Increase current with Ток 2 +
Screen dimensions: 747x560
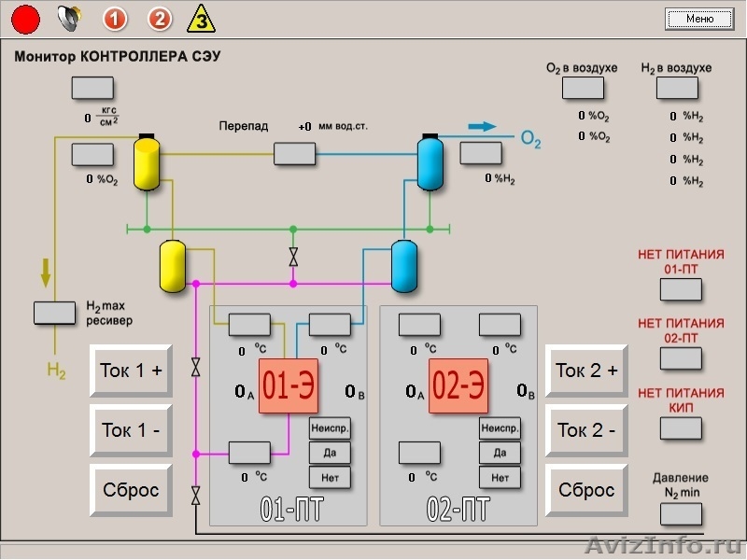[586, 371]
